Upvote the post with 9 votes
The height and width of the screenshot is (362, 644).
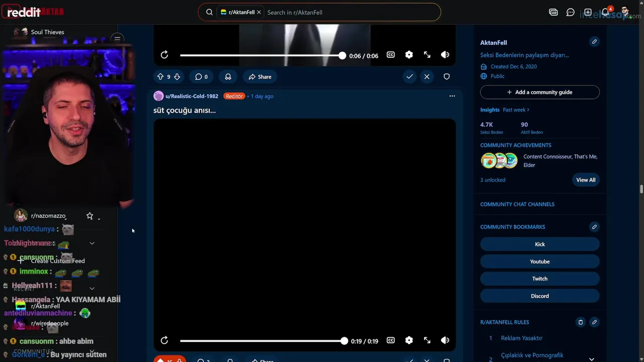pyautogui.click(x=160, y=77)
